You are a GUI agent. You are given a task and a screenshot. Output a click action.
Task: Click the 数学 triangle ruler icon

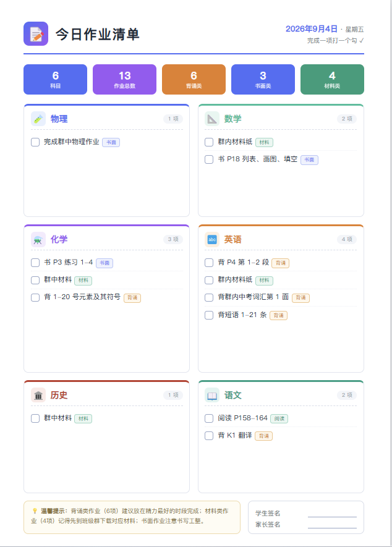pos(212,119)
